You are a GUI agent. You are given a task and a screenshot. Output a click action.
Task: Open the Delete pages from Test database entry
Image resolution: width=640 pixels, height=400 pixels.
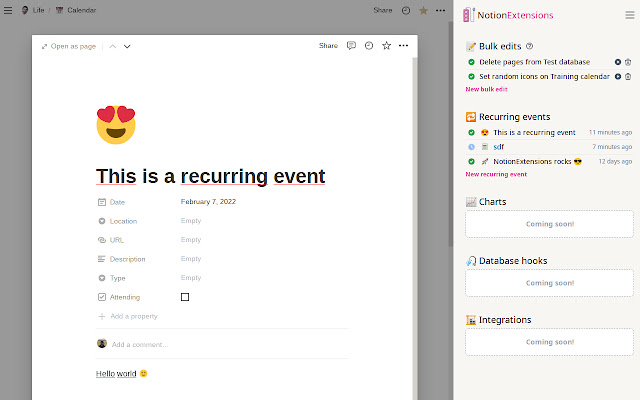(534, 62)
